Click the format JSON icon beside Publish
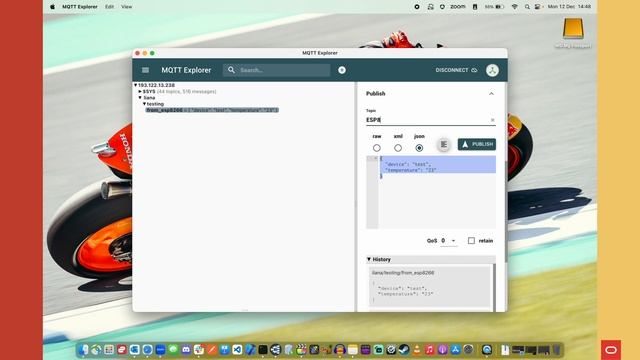 pyautogui.click(x=444, y=144)
